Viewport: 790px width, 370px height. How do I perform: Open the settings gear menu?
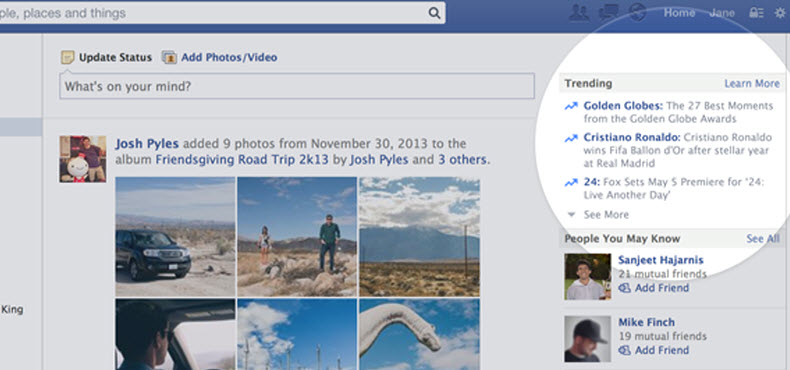(779, 13)
